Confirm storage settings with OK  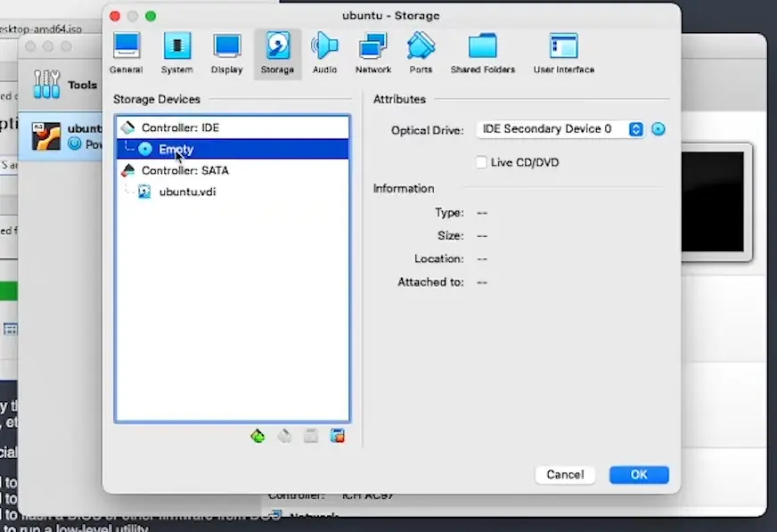tap(639, 475)
